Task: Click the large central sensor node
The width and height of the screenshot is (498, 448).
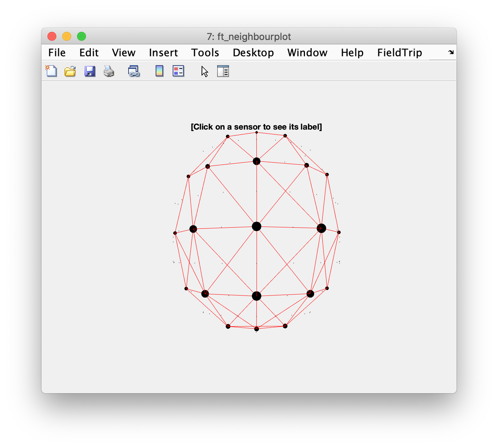Action: click(256, 226)
